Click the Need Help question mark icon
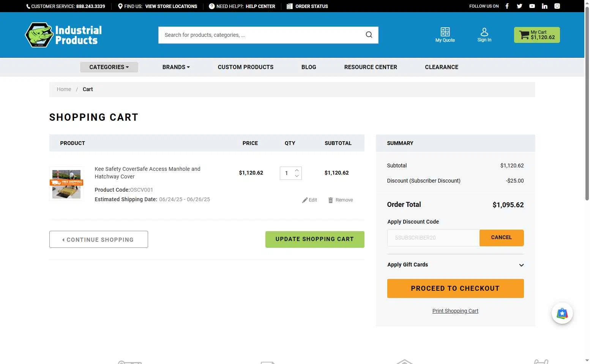The height and width of the screenshot is (364, 590). coord(212,6)
